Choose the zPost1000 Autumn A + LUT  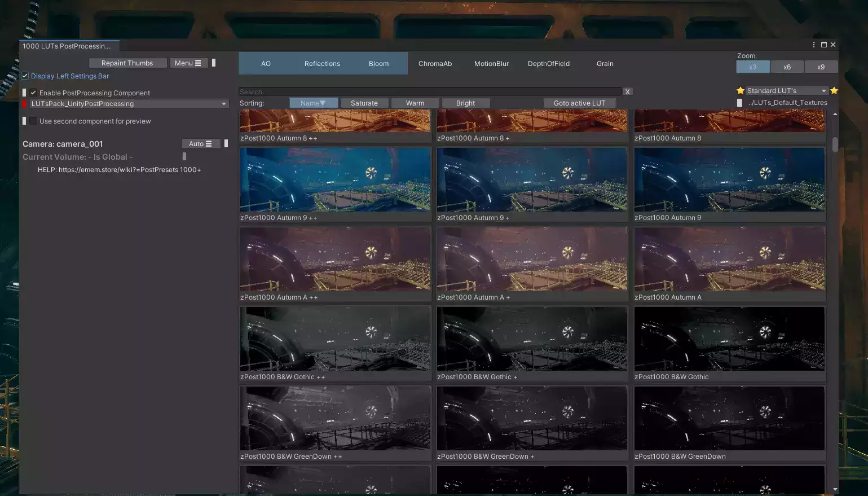click(x=532, y=260)
